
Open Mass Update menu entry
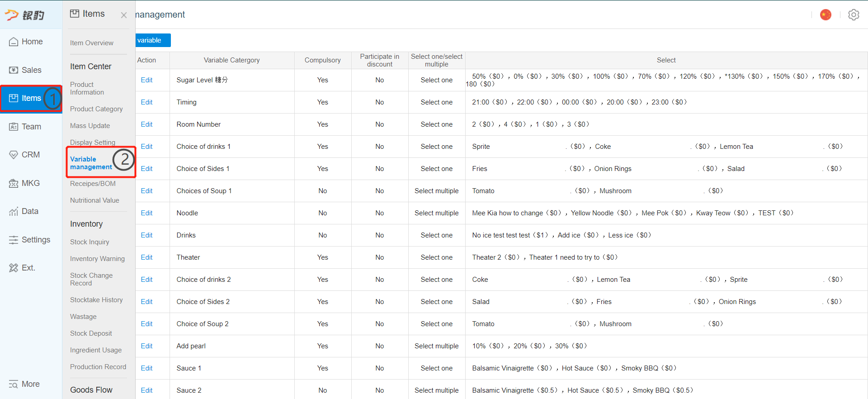coord(90,126)
